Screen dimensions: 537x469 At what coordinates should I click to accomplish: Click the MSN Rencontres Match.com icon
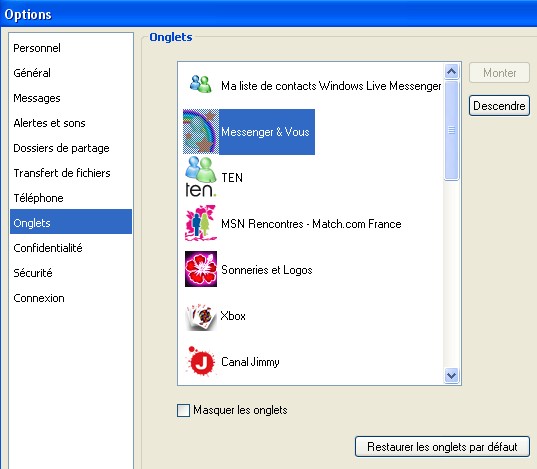(x=201, y=223)
